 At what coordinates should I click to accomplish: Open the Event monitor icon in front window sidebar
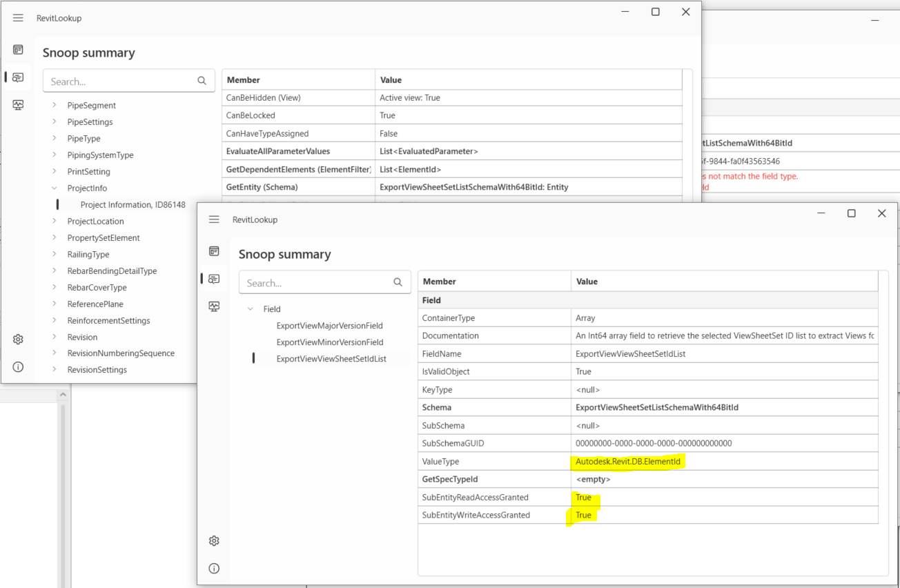tap(214, 306)
